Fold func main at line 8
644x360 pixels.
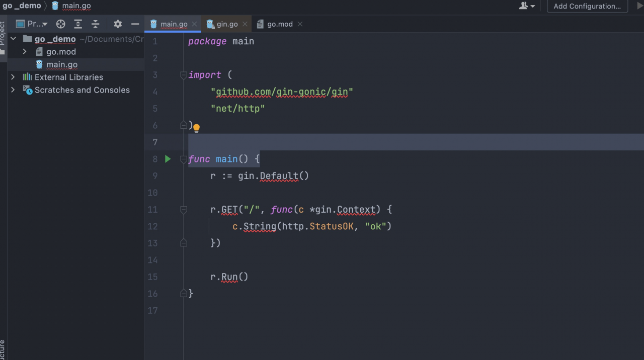pyautogui.click(x=184, y=159)
